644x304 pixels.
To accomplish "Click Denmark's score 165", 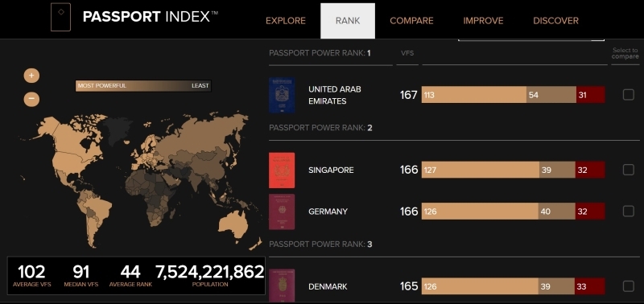I will [x=409, y=286].
